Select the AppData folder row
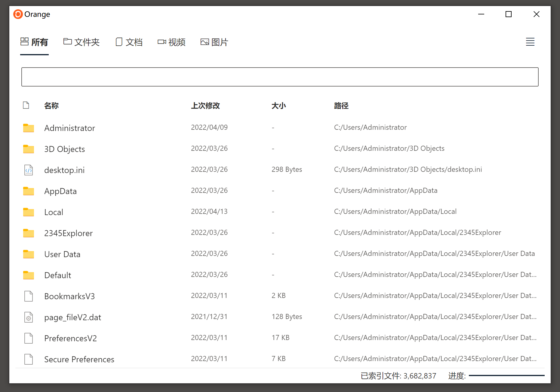Image resolution: width=560 pixels, height=392 pixels. point(60,191)
